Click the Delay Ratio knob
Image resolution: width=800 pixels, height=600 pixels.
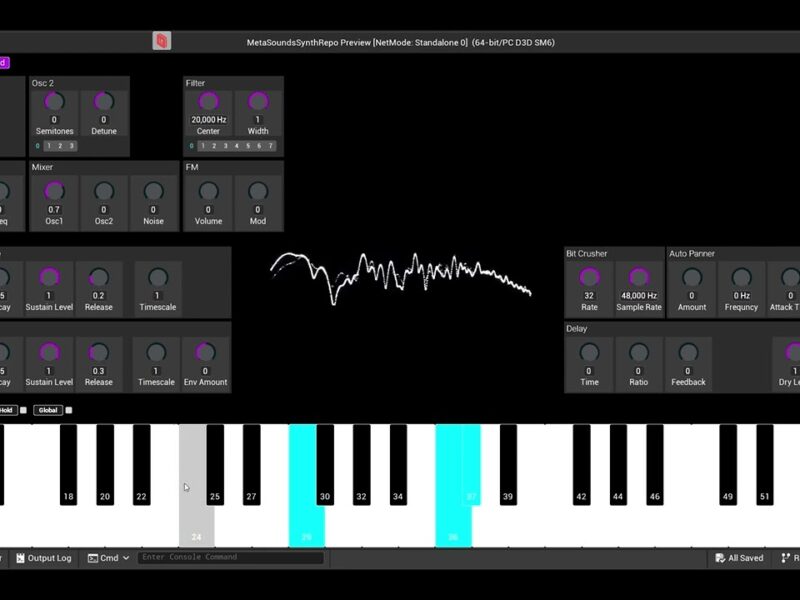tap(638, 353)
